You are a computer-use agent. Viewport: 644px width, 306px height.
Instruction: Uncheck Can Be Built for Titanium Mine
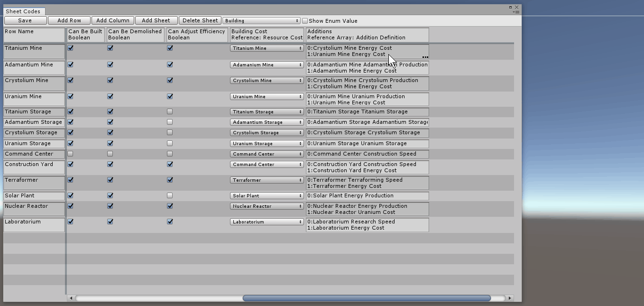70,48
